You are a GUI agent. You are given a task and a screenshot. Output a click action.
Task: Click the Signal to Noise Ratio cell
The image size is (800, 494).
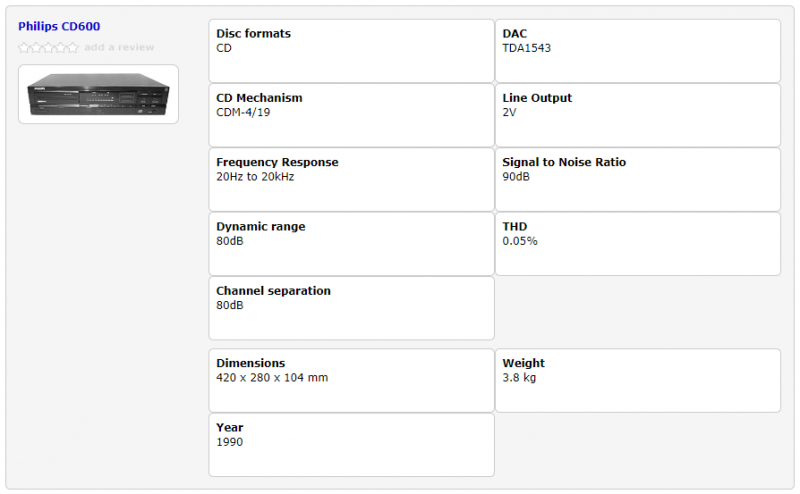(x=637, y=179)
